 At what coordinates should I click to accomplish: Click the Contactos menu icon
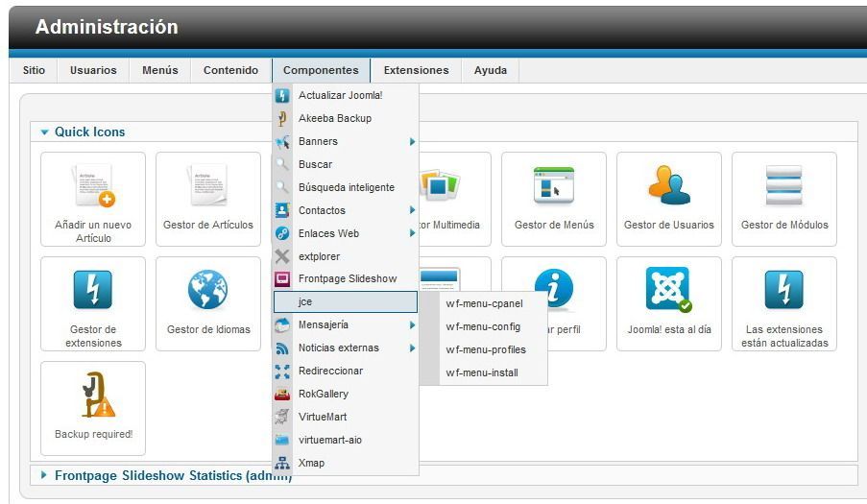tap(282, 210)
